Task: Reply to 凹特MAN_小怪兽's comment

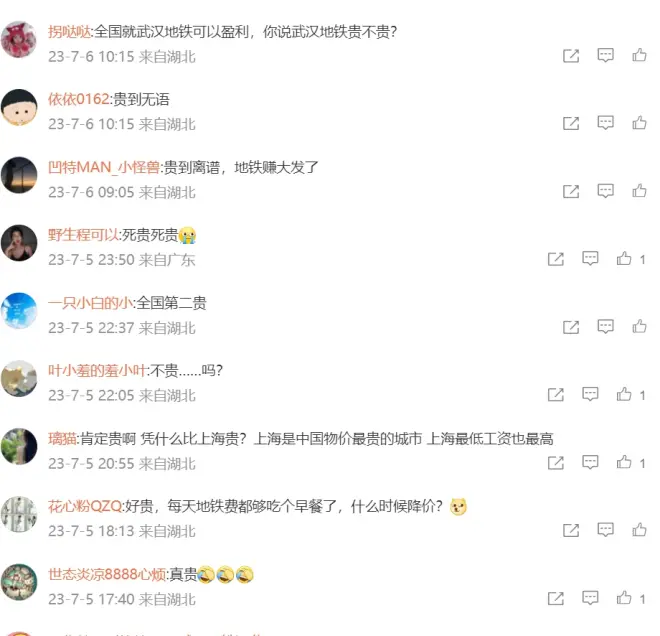Action: [x=605, y=191]
